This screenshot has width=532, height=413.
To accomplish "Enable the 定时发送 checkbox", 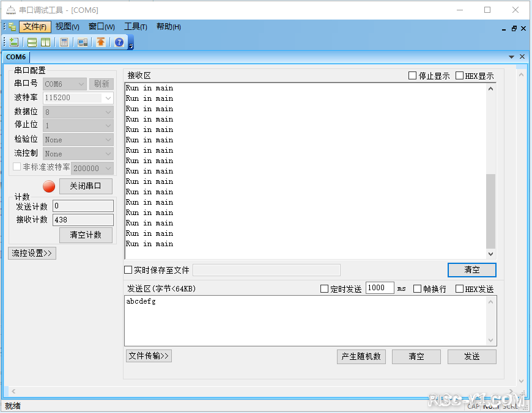I will point(324,288).
